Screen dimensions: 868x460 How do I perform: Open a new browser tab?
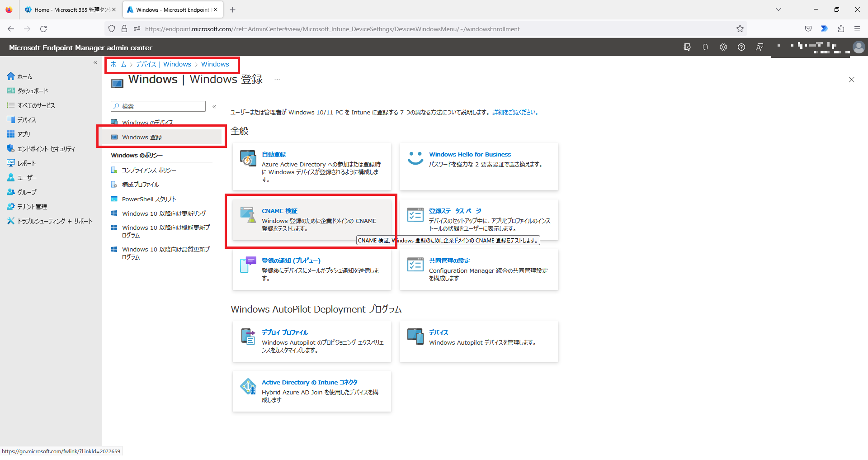[x=232, y=9]
